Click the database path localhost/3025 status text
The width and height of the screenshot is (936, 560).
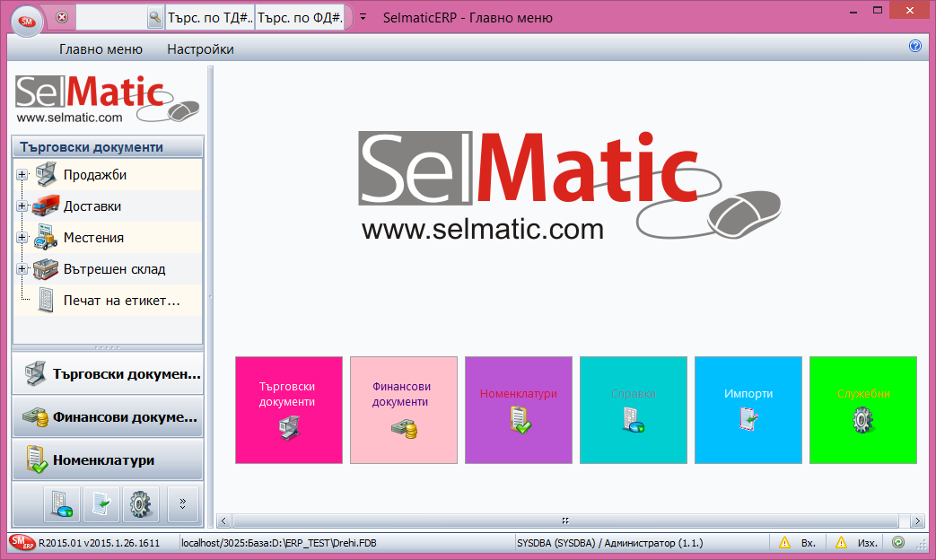(279, 543)
